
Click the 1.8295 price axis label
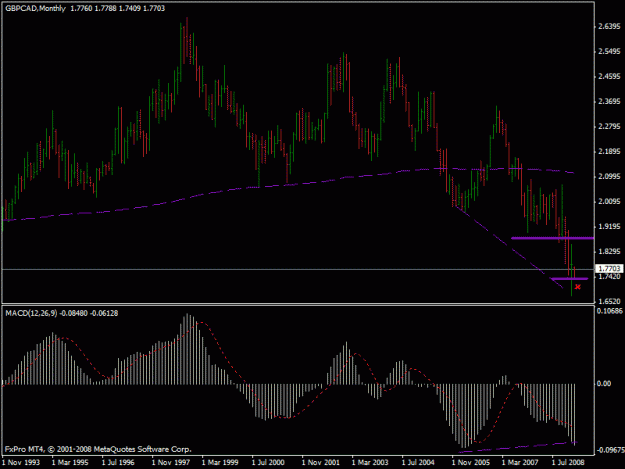pyautogui.click(x=609, y=251)
